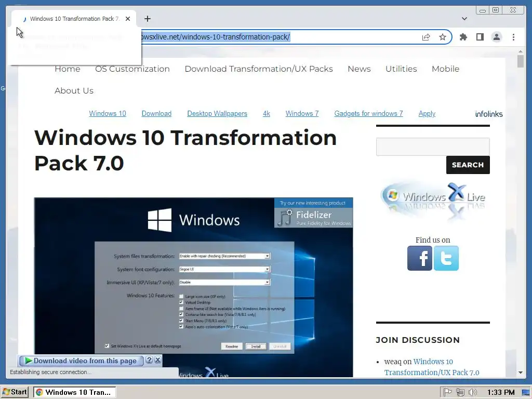Toggle Large icon size (XP only) checkbox
Image resolution: width=532 pixels, height=399 pixels.
coord(181,297)
